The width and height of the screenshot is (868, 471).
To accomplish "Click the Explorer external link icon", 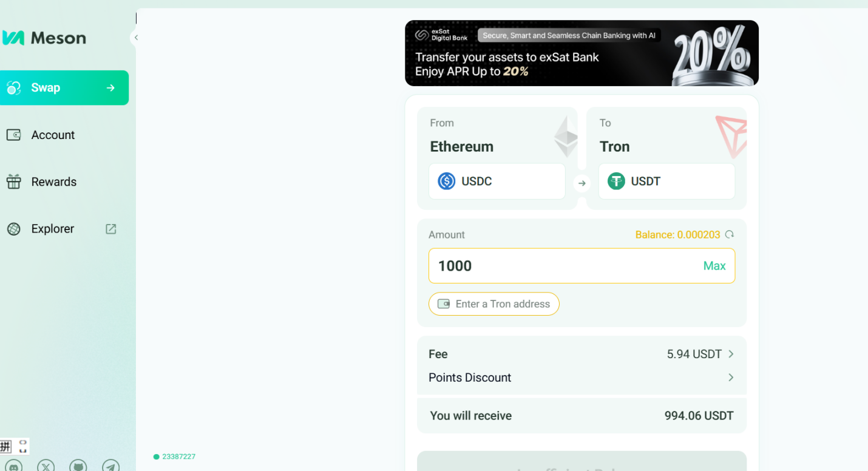I will tap(110, 229).
